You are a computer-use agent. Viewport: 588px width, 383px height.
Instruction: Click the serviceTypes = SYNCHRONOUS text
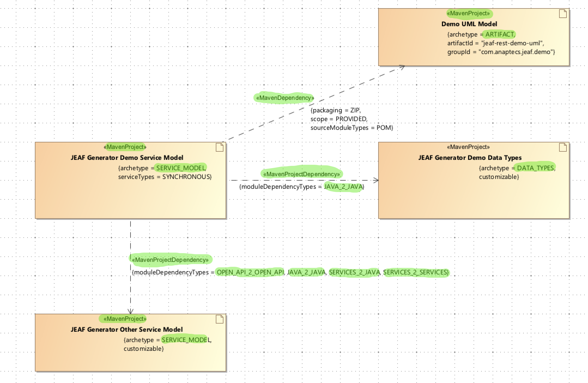click(x=165, y=177)
